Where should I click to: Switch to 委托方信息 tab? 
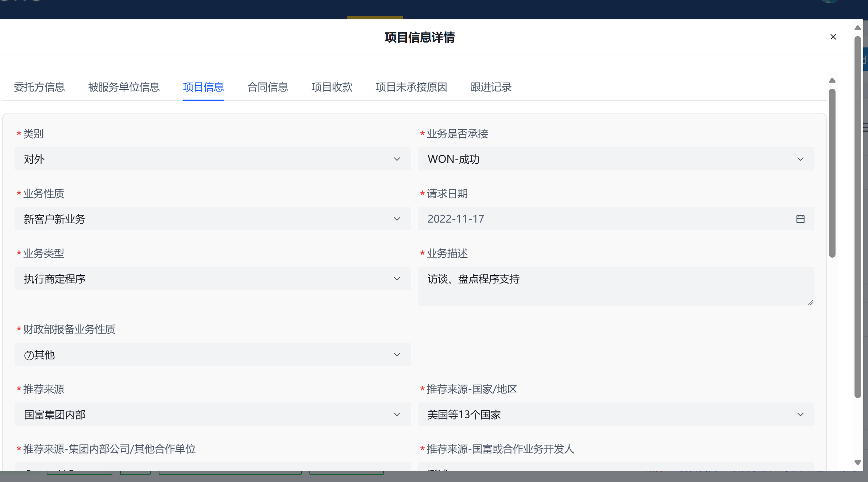point(39,87)
